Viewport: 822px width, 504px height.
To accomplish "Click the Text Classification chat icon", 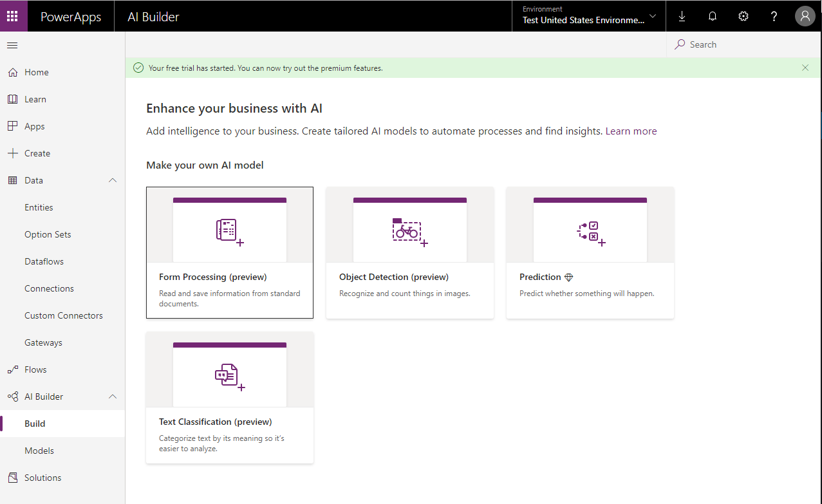I will tap(230, 377).
